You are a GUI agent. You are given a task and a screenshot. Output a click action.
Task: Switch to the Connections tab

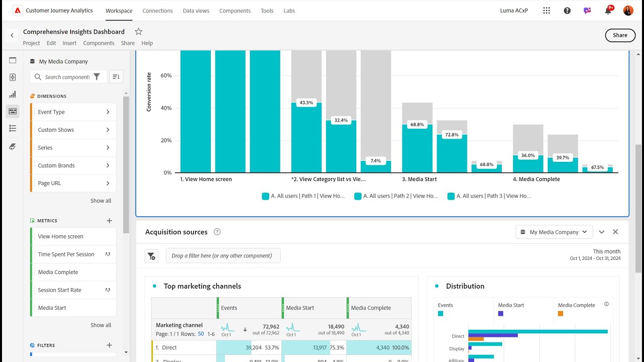pyautogui.click(x=157, y=11)
